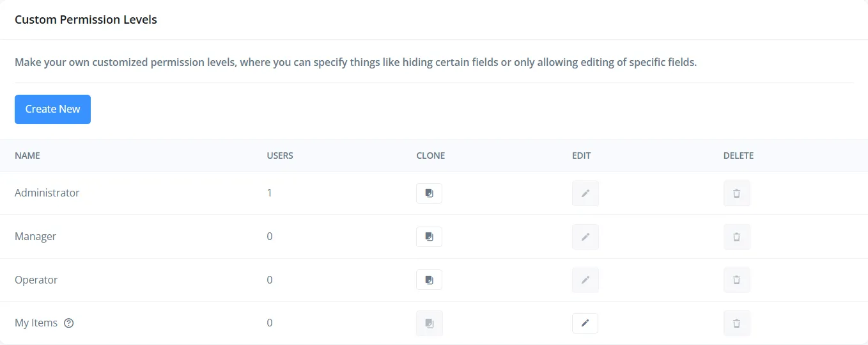Select the Administrator name cell
Viewport: 868px width, 345px height.
(x=47, y=193)
